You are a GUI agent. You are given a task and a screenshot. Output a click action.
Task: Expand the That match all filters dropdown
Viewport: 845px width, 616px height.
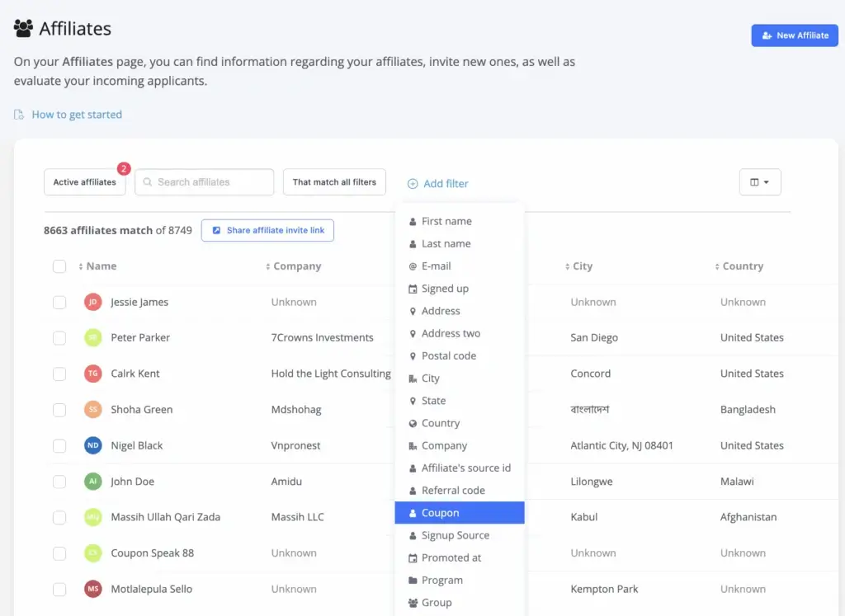tap(334, 182)
